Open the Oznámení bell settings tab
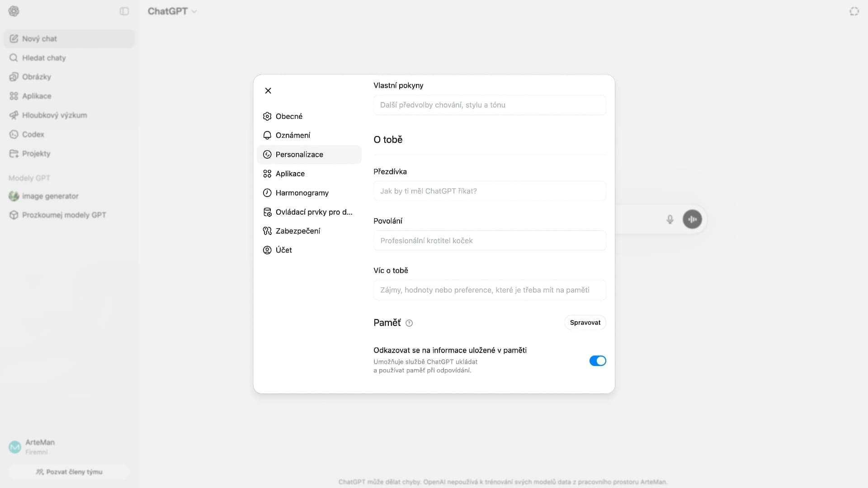The image size is (868, 488). pyautogui.click(x=292, y=135)
